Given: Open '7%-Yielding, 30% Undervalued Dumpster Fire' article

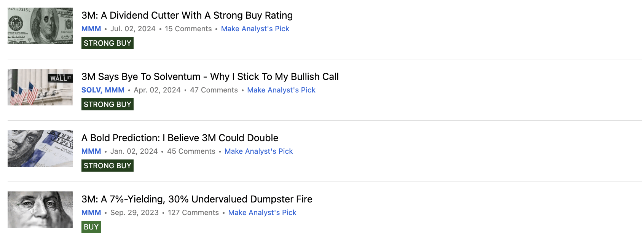Looking at the screenshot, I should coord(197,199).
